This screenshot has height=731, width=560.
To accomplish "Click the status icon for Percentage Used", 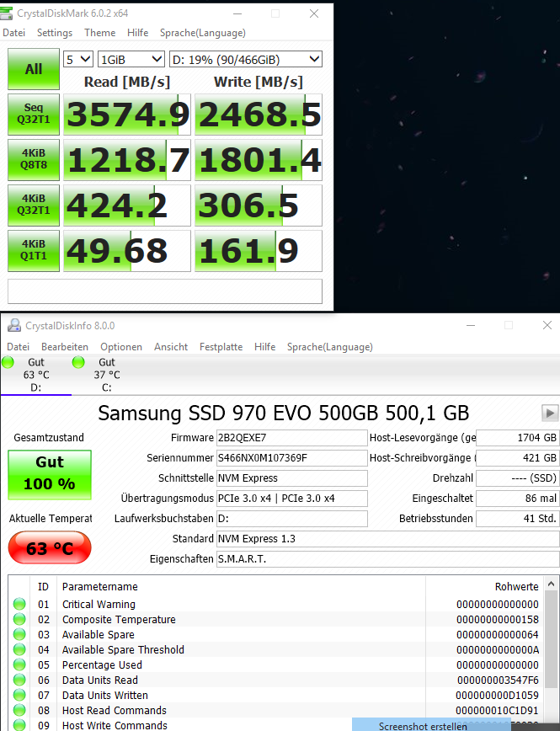I will pos(19,664).
